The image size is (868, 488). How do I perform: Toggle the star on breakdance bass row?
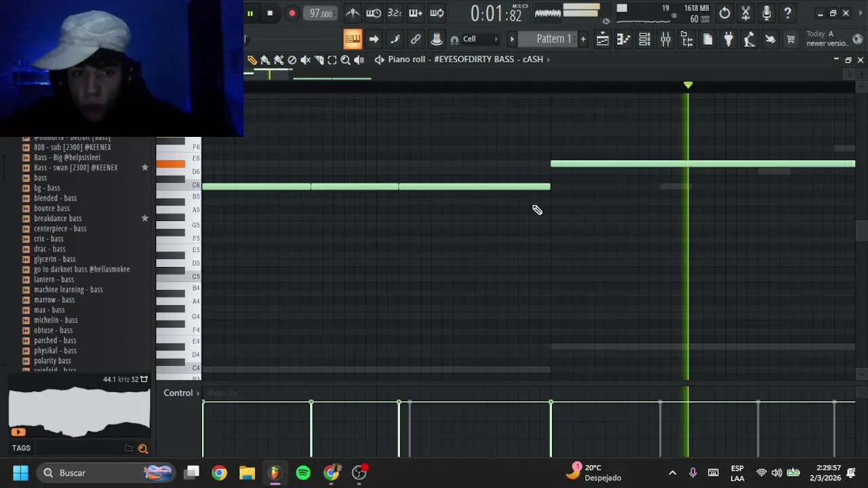pyautogui.click(x=144, y=218)
